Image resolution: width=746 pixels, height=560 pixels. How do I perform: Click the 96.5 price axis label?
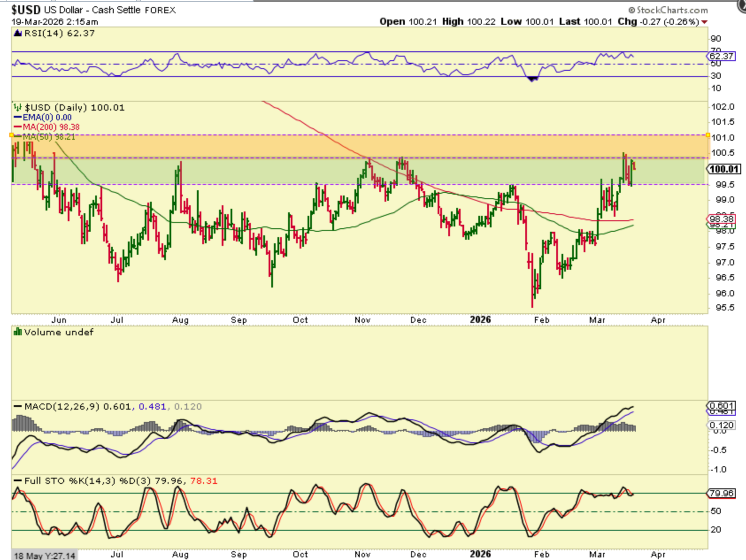tap(725, 277)
